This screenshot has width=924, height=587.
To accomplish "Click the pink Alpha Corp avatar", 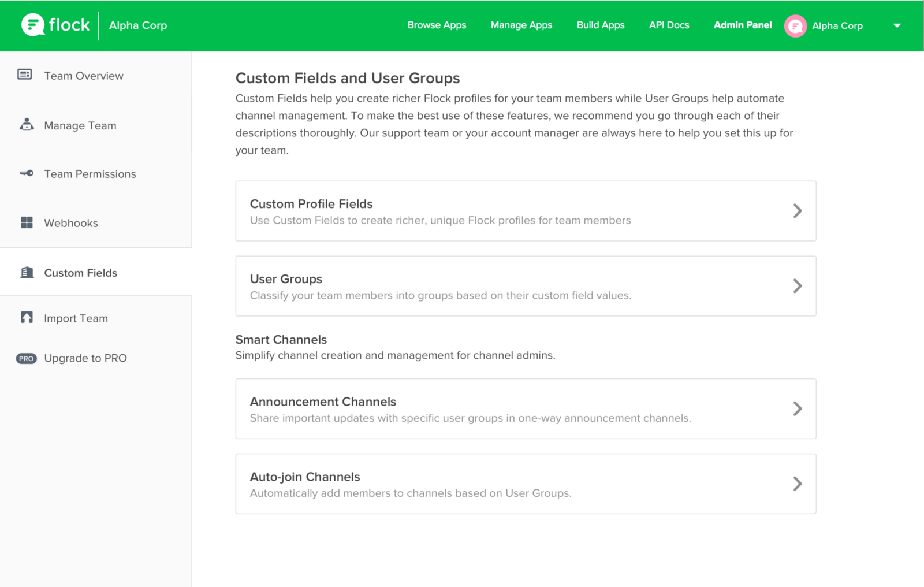I will tap(795, 26).
